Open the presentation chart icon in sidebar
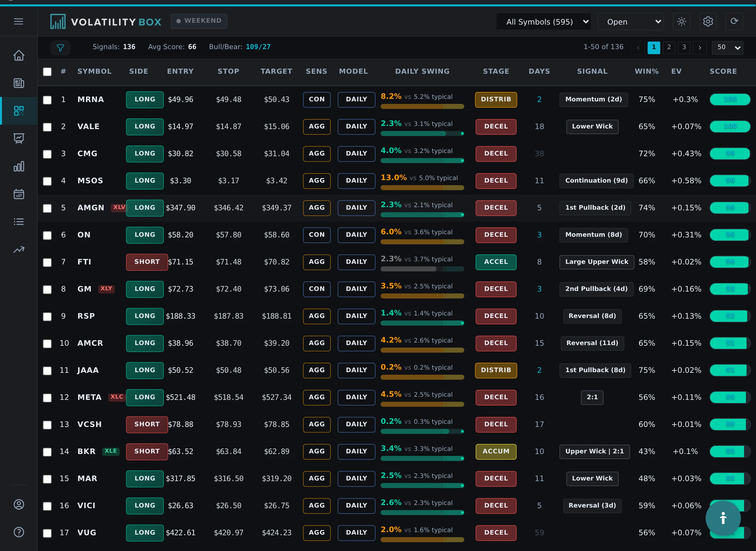 pyautogui.click(x=19, y=139)
